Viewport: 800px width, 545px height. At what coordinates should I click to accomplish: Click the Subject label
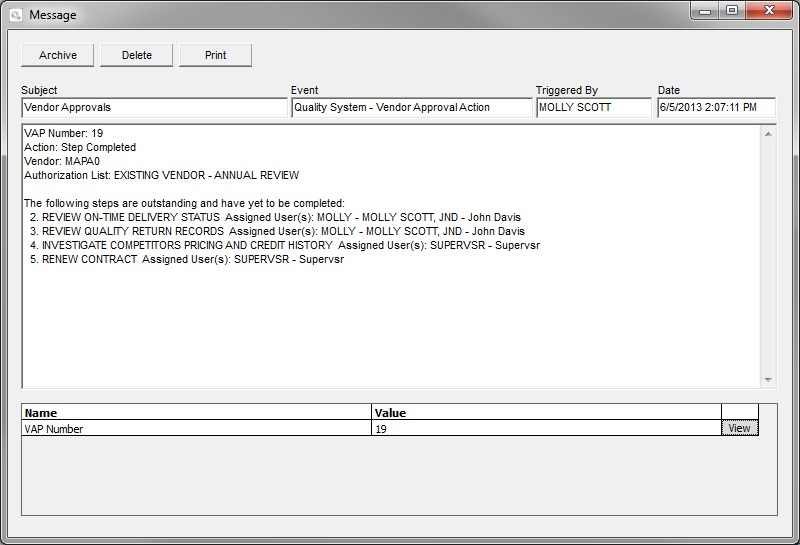(x=39, y=90)
